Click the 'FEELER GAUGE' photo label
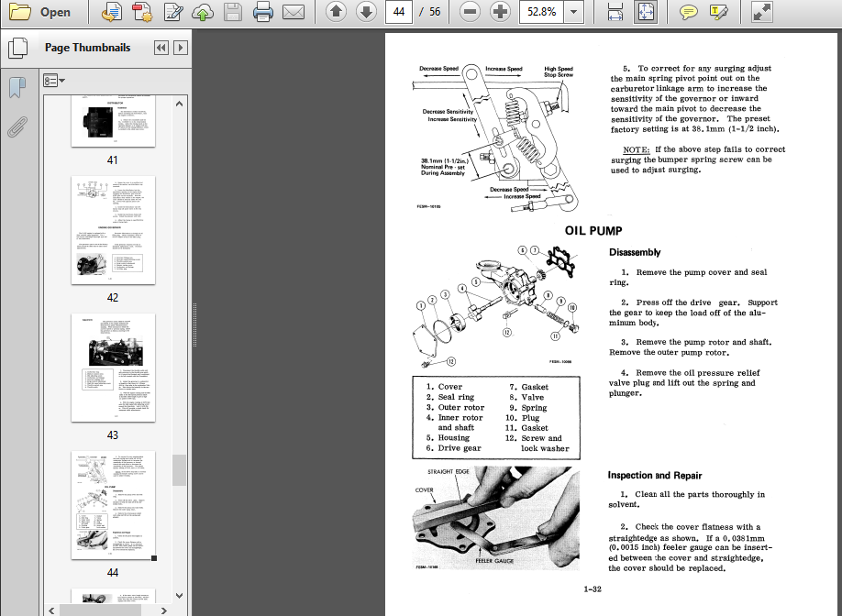 (494, 561)
